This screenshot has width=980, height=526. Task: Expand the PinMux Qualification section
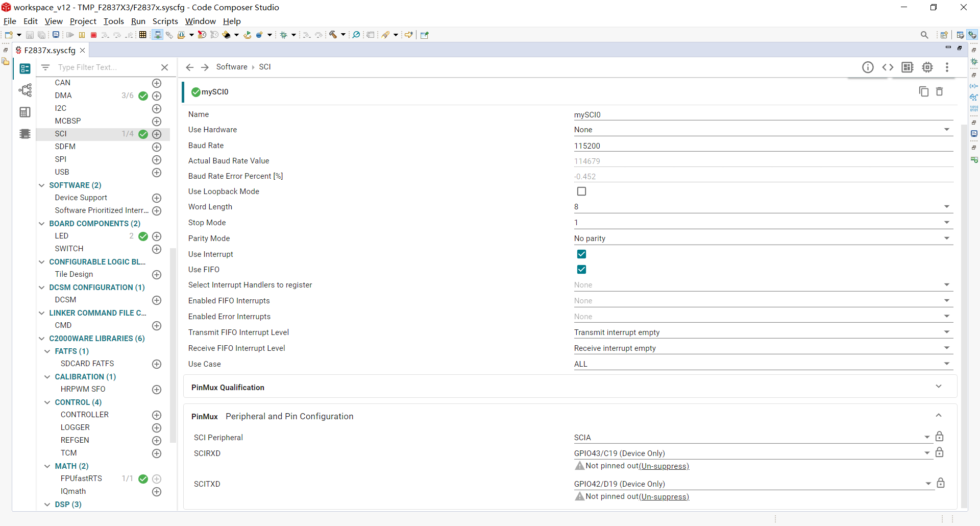pos(938,387)
